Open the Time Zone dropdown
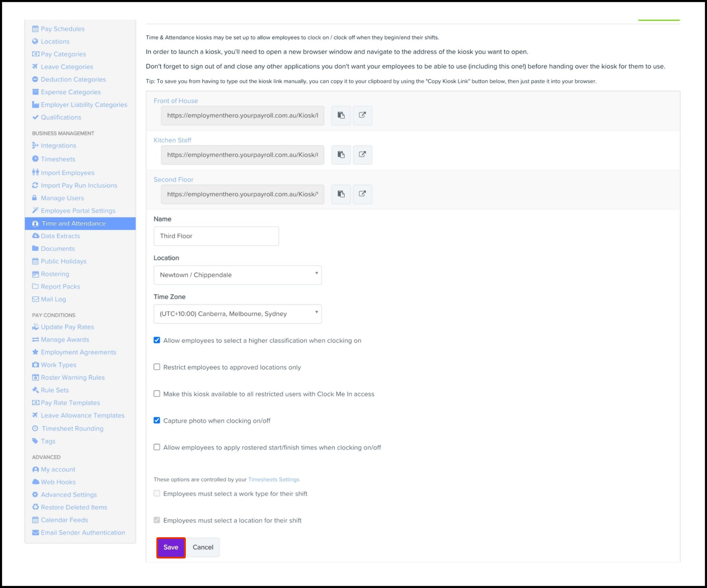707x588 pixels. (x=237, y=314)
